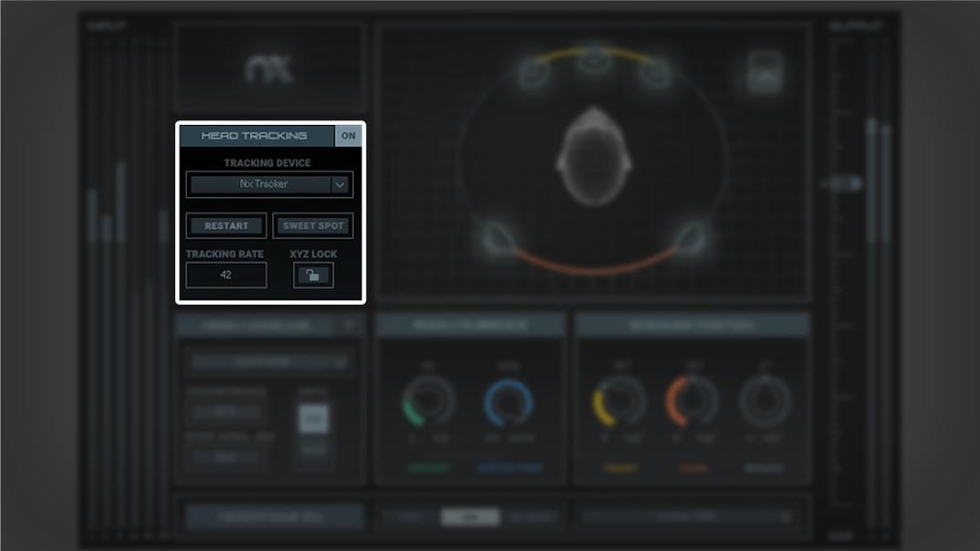This screenshot has height=551, width=980.
Task: Select the head model in the room view
Action: click(594, 155)
